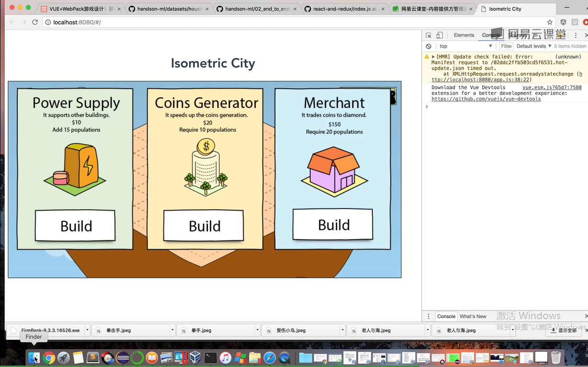Open the FirmBank download item arrow menu
The width and height of the screenshot is (588, 367).
87,330
